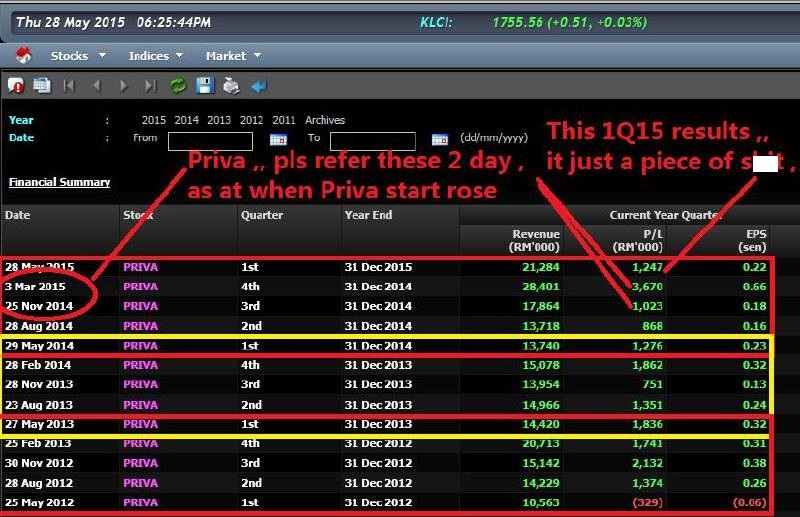This screenshot has height=517, width=800.
Task: Click the Year End column header
Action: pos(368,215)
